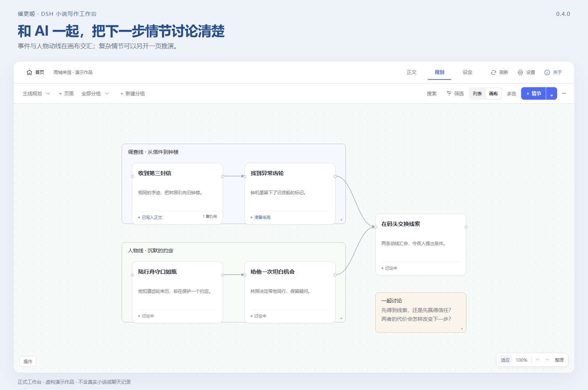
Task: Switch to 画布 view
Action: 494,93
